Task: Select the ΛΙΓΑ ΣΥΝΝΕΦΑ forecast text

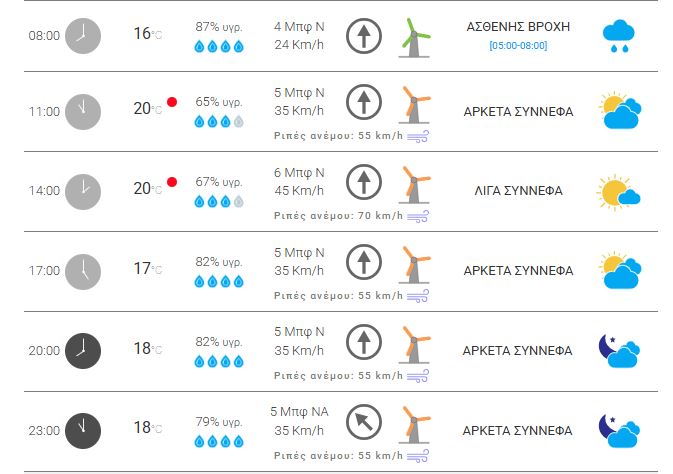Action: click(518, 191)
